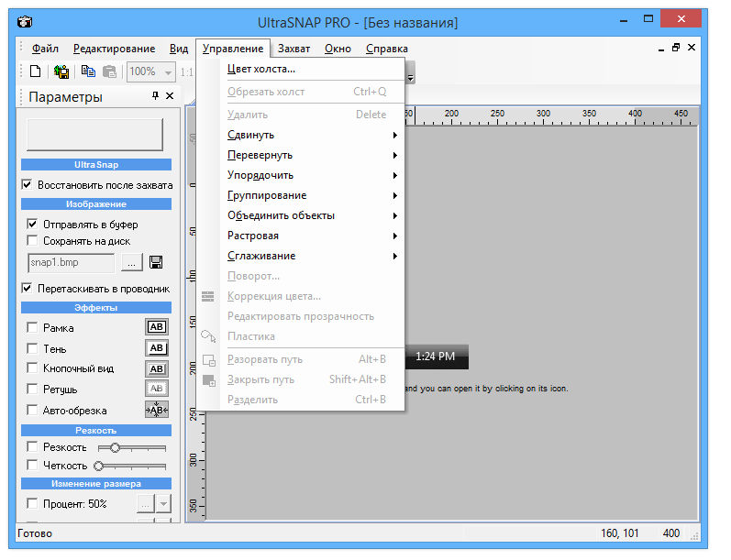Click the Изображение section header

coord(96,204)
